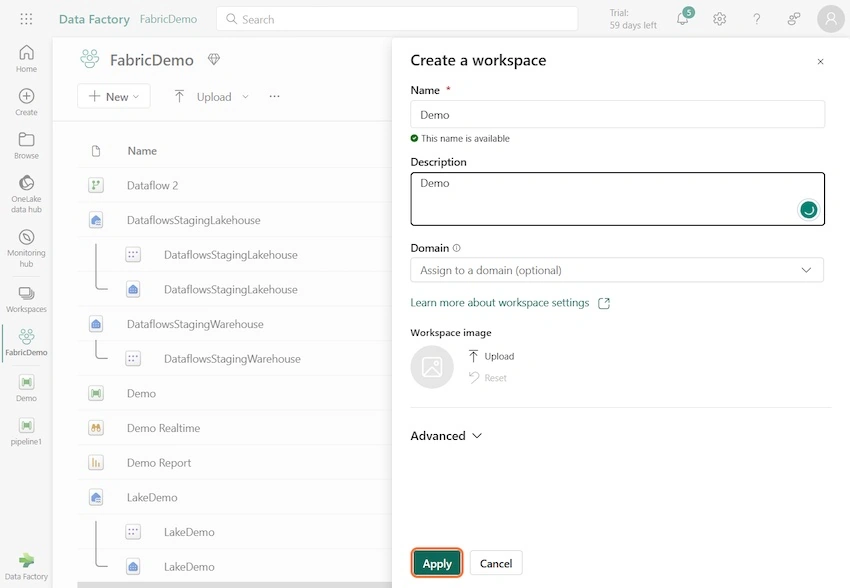Open the more options ellipsis menu
This screenshot has height=588, width=850.
[274, 96]
